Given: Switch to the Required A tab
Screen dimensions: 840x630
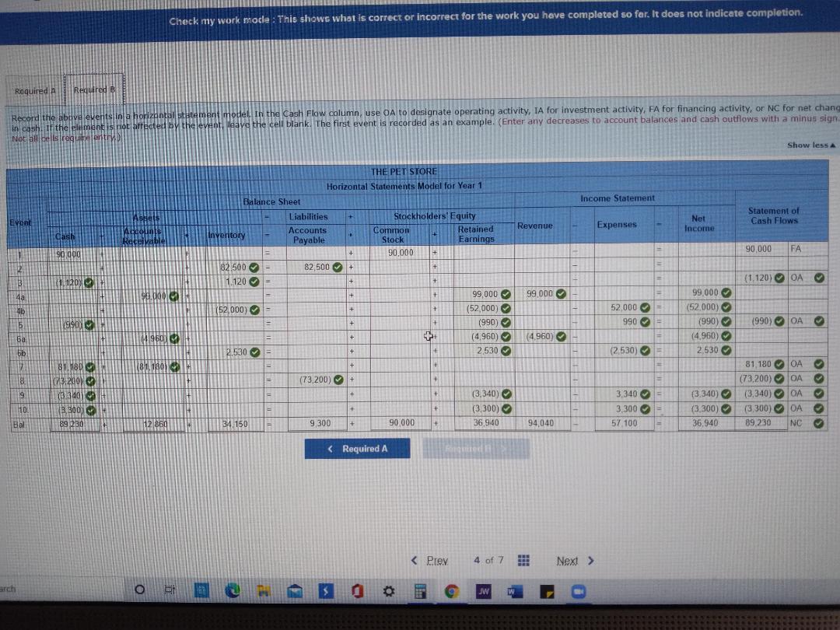Looking at the screenshot, I should tap(35, 91).
